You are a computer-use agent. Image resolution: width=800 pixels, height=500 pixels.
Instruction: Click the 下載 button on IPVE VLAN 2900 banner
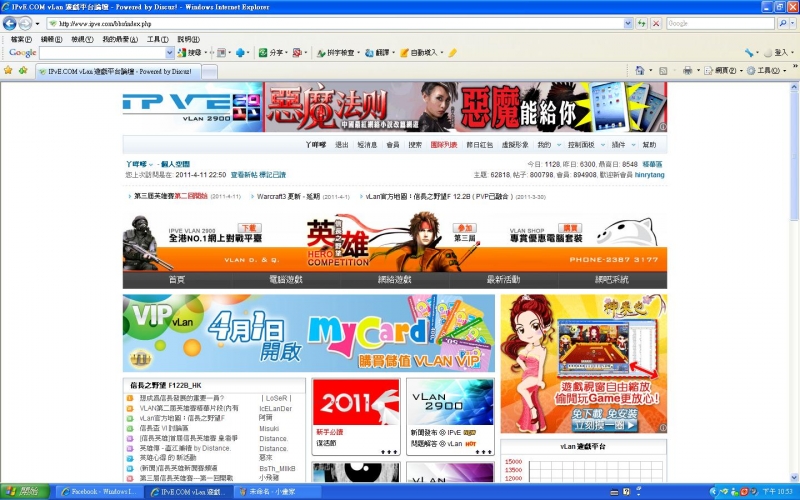click(249, 228)
